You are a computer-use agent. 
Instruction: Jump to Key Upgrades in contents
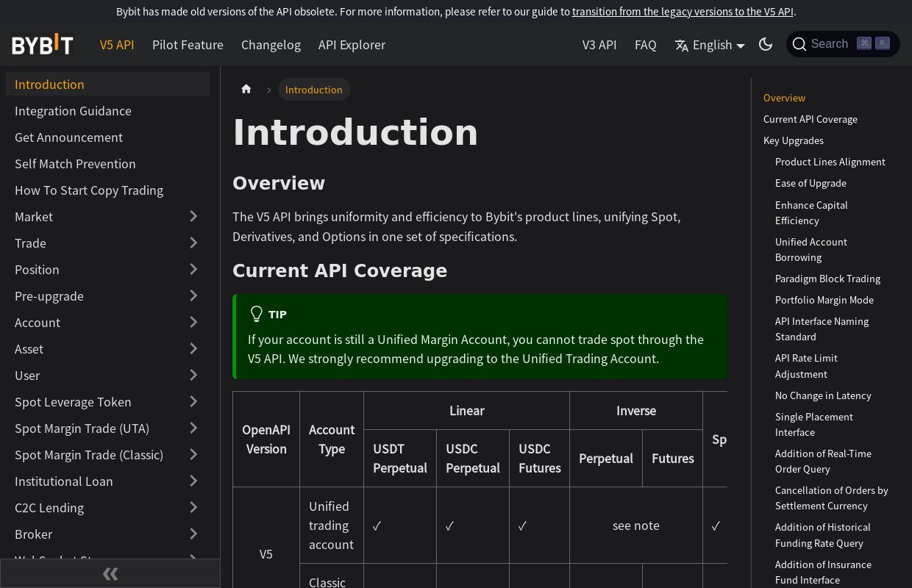794,140
